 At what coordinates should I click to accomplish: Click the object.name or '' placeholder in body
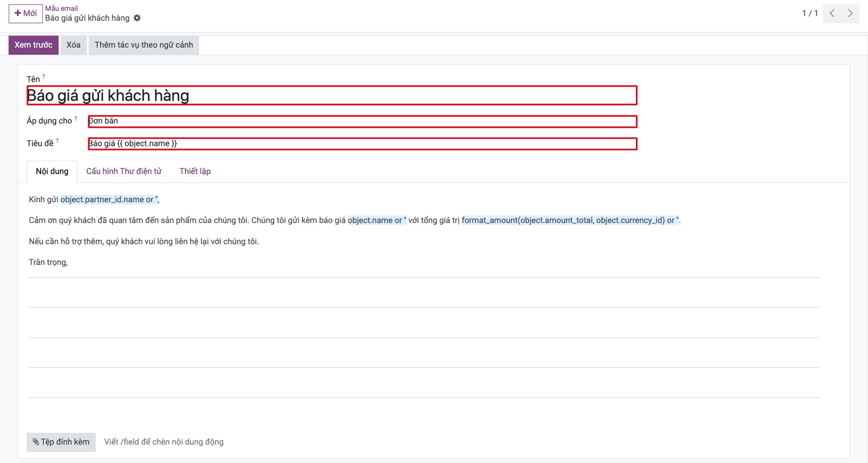click(x=377, y=220)
